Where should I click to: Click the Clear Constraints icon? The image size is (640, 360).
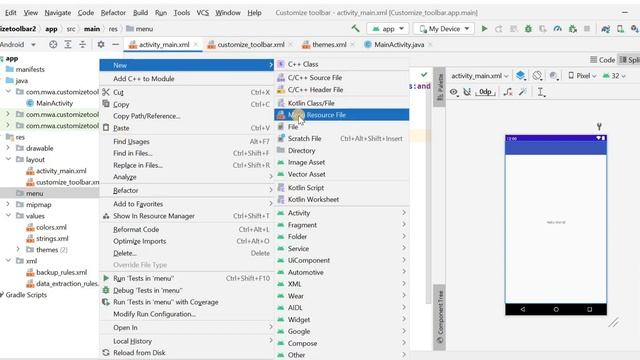[x=508, y=92]
